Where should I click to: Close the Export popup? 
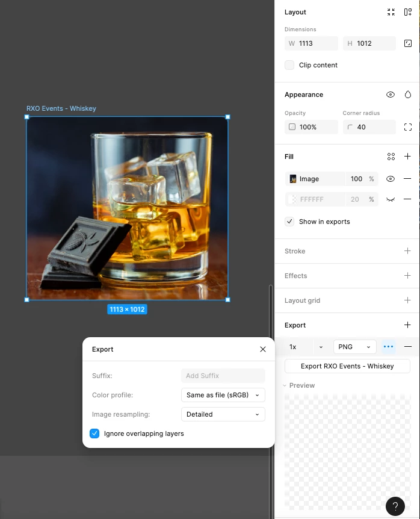pos(263,349)
